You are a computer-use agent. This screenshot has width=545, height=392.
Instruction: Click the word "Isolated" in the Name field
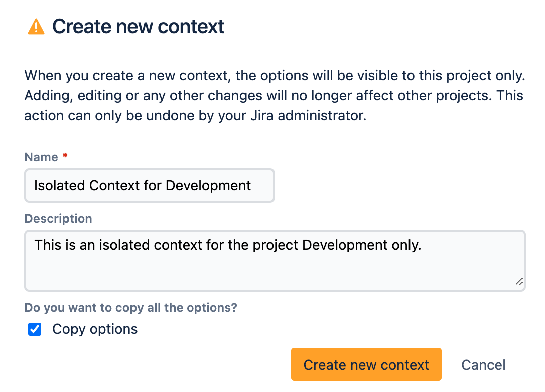[60, 186]
